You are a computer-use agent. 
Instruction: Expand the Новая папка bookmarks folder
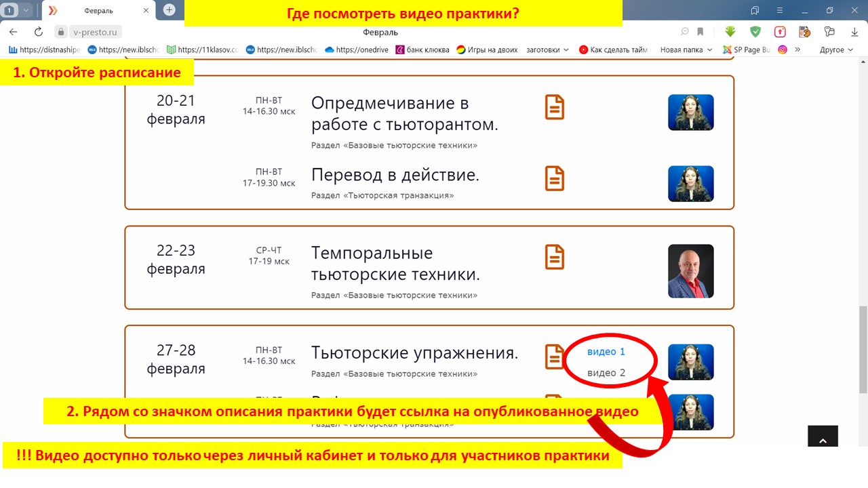click(686, 49)
